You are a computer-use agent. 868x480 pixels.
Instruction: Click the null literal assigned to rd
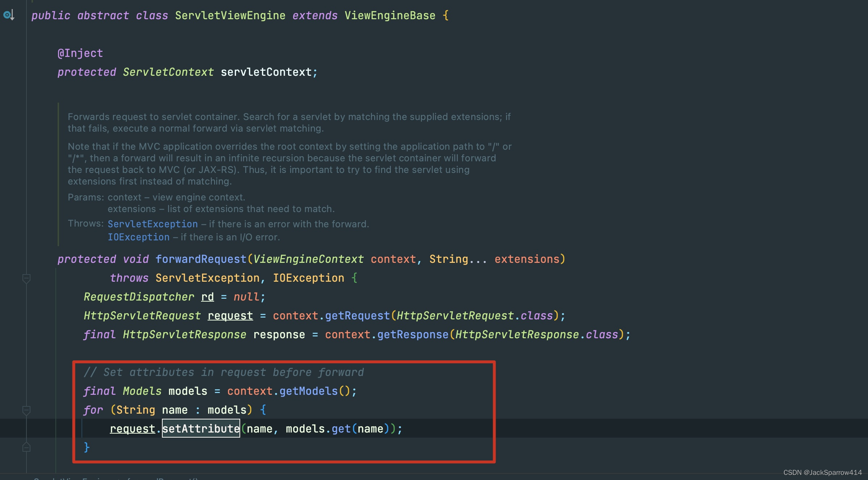[x=246, y=297]
